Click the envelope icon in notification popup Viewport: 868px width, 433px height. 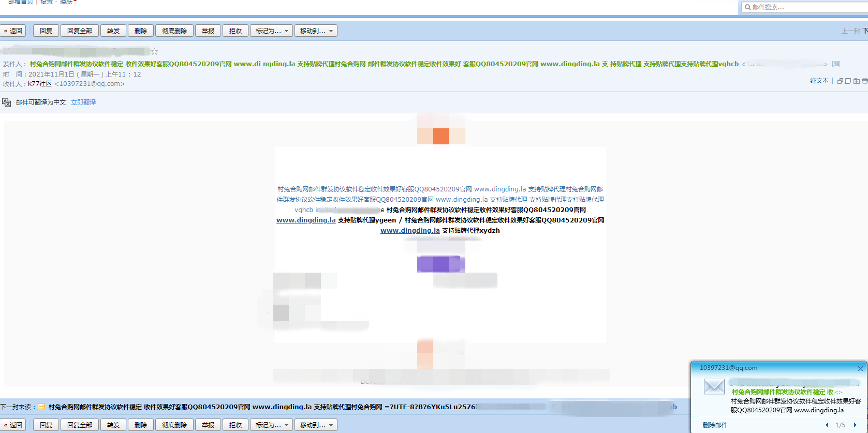(714, 386)
